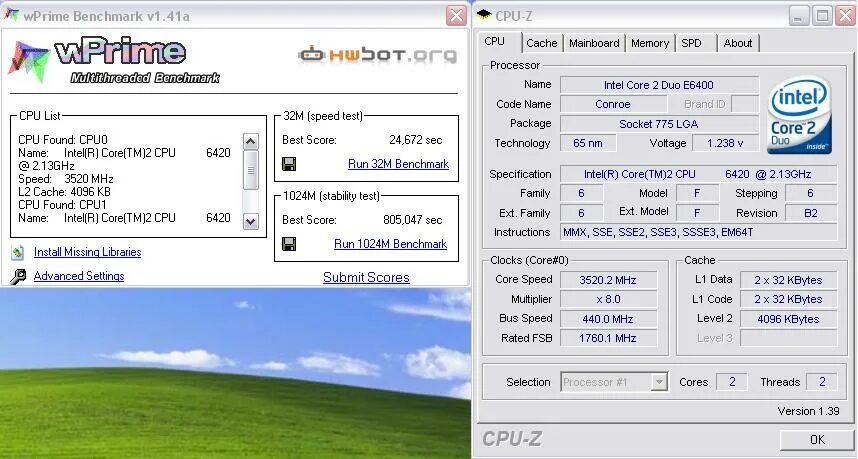Click the CPU-Z title bar icon

[x=484, y=15]
